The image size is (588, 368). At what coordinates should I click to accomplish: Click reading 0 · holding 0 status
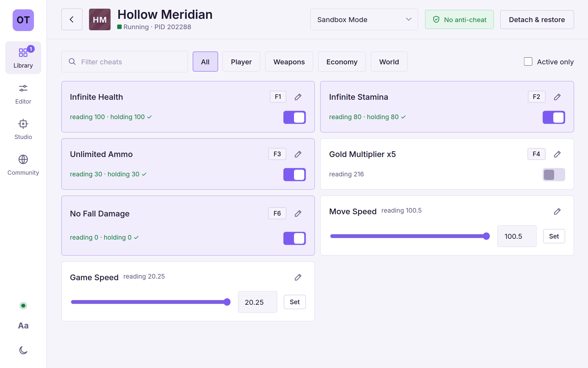104,237
